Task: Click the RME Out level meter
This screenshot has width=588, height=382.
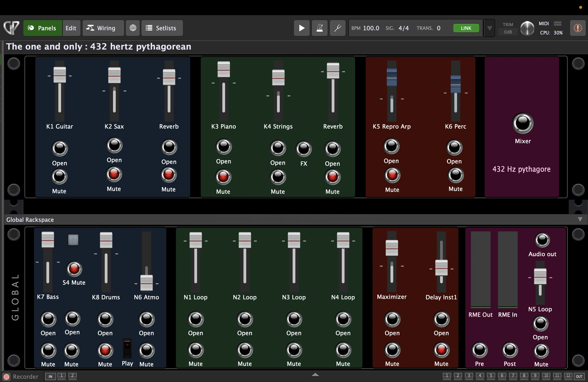Action: [481, 270]
